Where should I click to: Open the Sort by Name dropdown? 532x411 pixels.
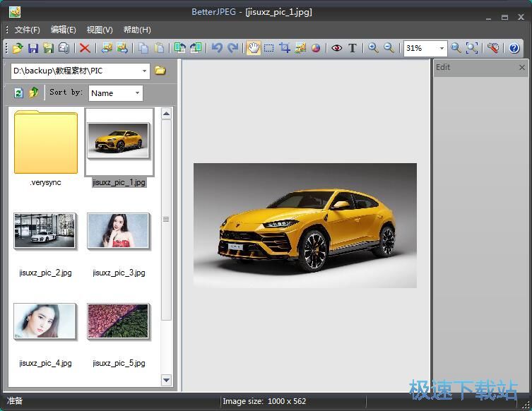[x=137, y=93]
